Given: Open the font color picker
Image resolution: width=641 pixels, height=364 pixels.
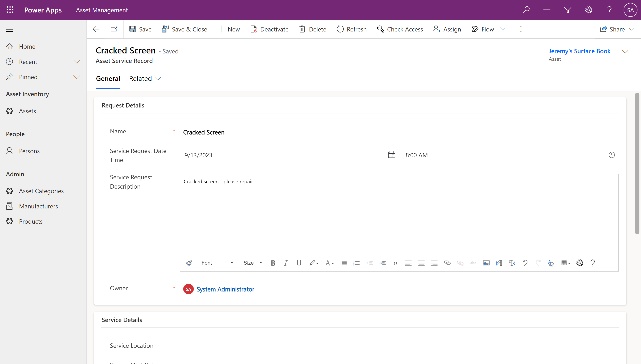Looking at the screenshot, I should [x=330, y=263].
